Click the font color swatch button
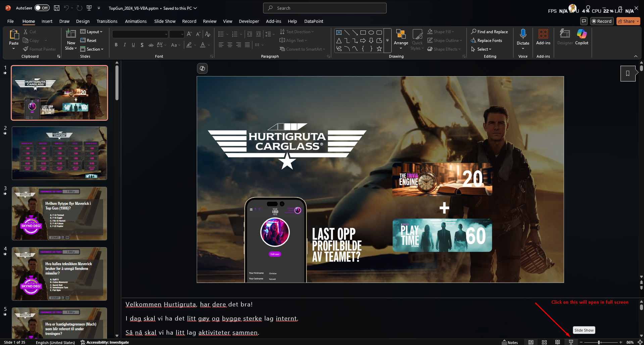The height and width of the screenshot is (345, 644). [203, 45]
